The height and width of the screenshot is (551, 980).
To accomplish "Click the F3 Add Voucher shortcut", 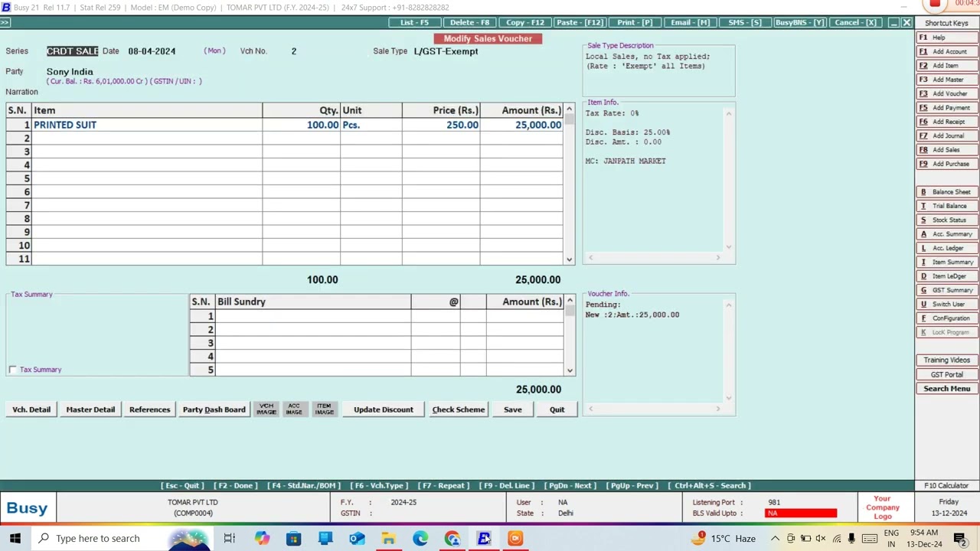I will pos(947,93).
